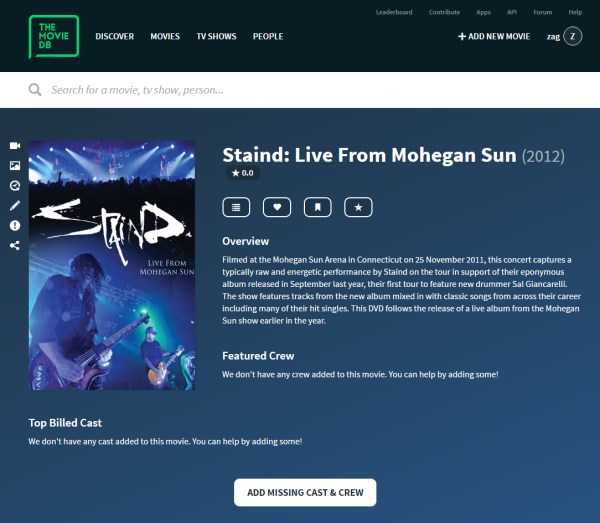Screen dimensions: 600x523
Task: Click the share icon in left sidebar
Action: click(x=15, y=245)
